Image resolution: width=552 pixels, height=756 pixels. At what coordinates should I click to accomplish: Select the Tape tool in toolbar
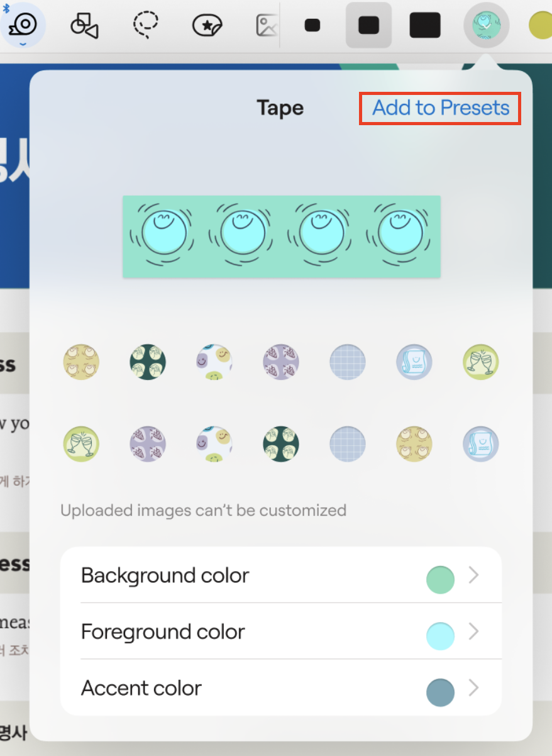coord(23,25)
